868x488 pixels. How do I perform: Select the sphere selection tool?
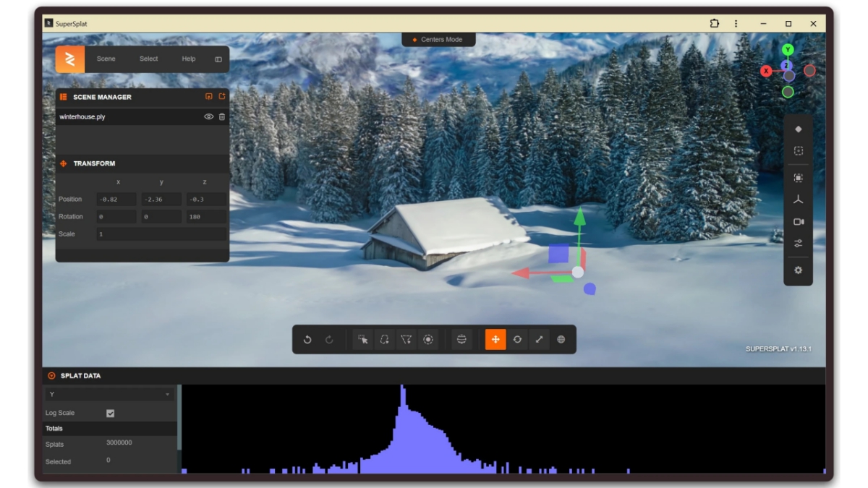[x=461, y=339]
